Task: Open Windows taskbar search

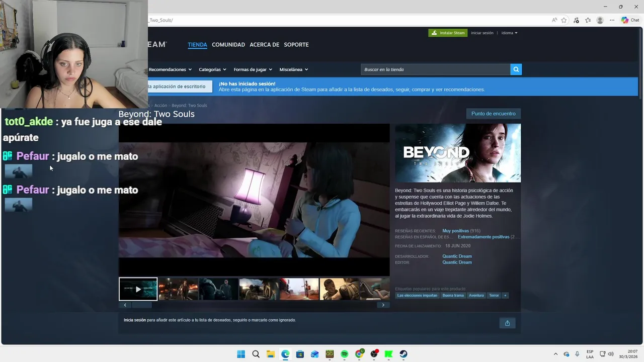Action: pyautogui.click(x=256, y=354)
